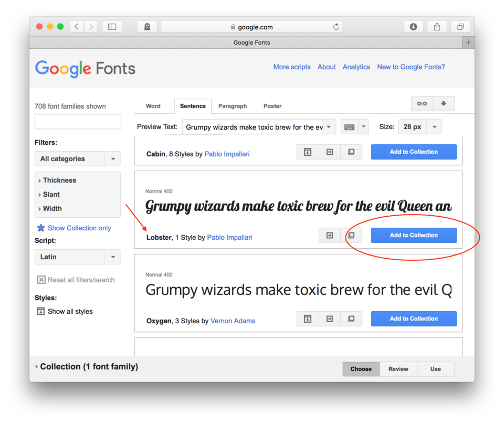Toggle the Safari sidebar button
Screen dimensions: 504x424
pos(112,27)
